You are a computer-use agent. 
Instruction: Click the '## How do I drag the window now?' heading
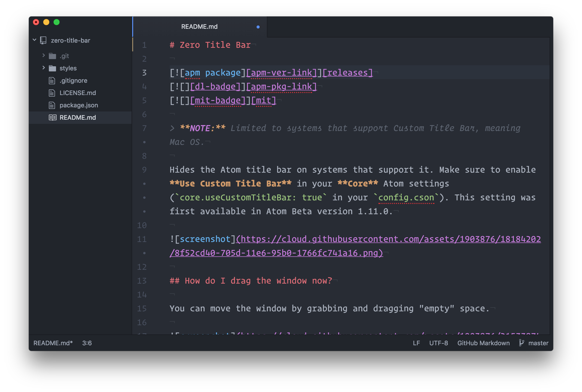tap(251, 281)
